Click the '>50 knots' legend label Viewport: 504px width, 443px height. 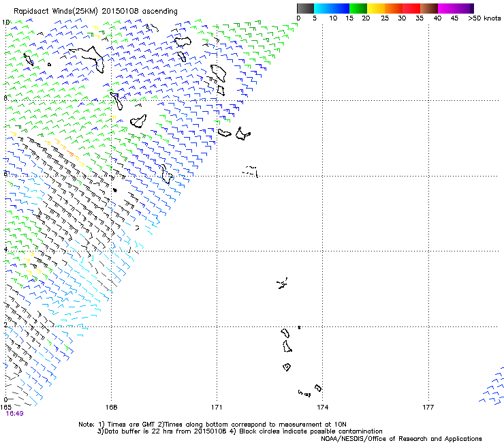click(484, 18)
